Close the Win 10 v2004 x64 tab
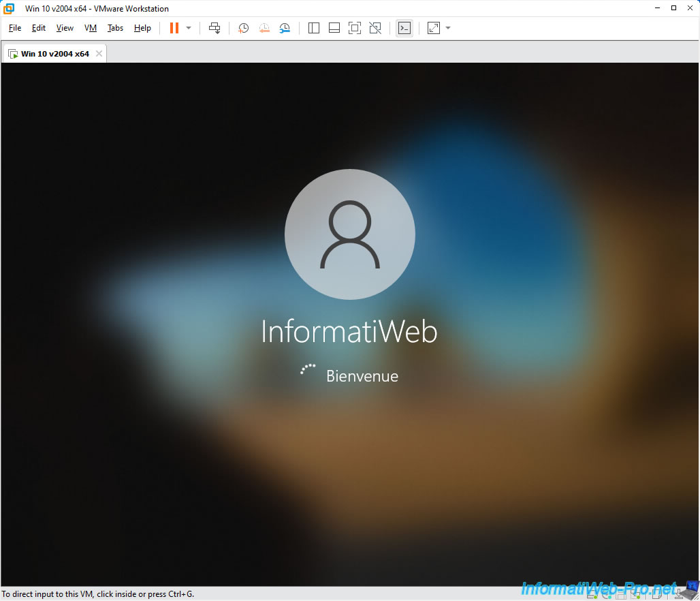Screen dimensions: 700x601 tap(99, 54)
